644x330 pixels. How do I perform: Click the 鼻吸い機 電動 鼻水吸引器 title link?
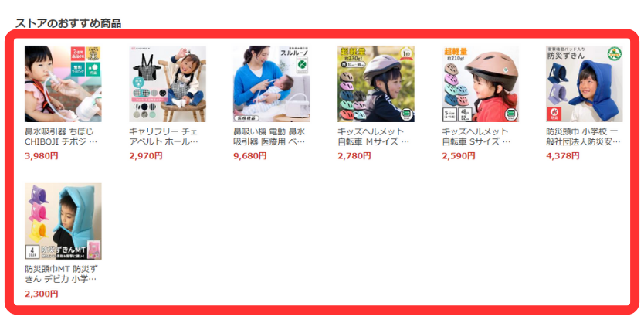click(269, 137)
